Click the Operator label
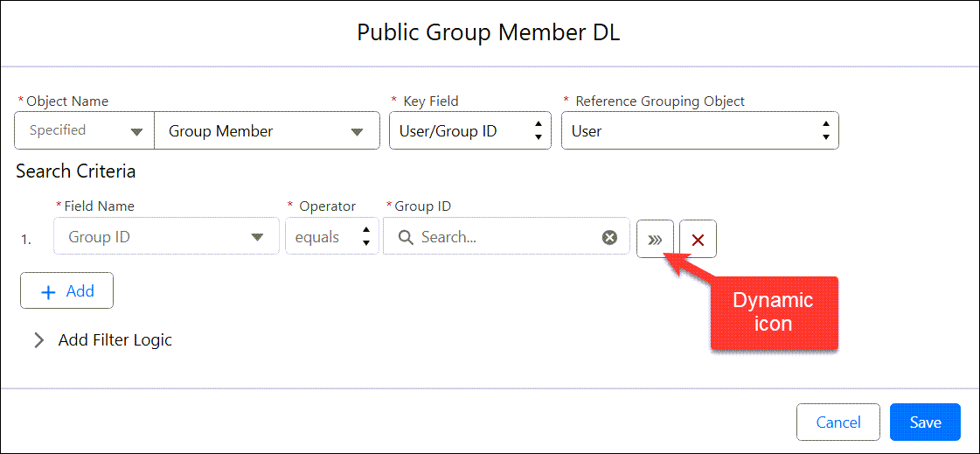The image size is (980, 454). pos(328,206)
